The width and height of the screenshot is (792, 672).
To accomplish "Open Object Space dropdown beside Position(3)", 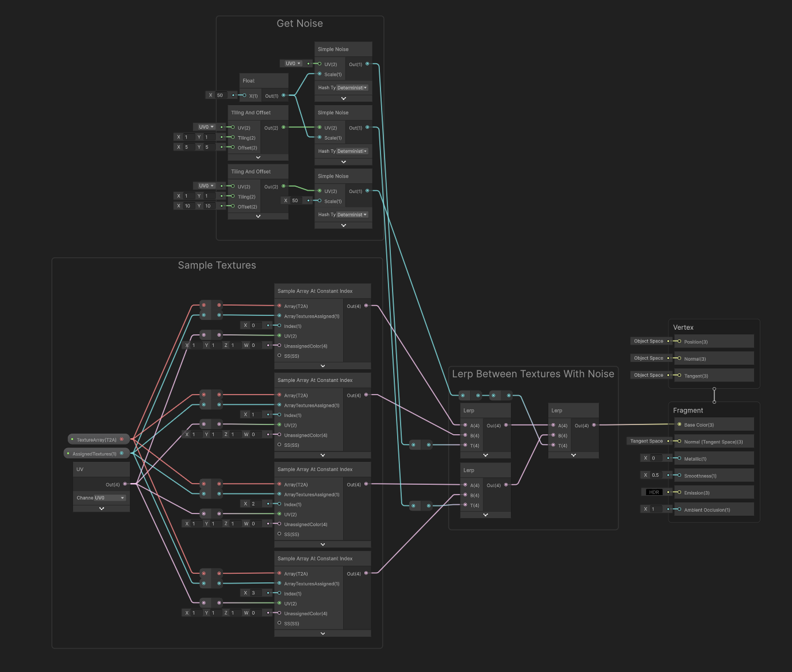I will coord(648,341).
